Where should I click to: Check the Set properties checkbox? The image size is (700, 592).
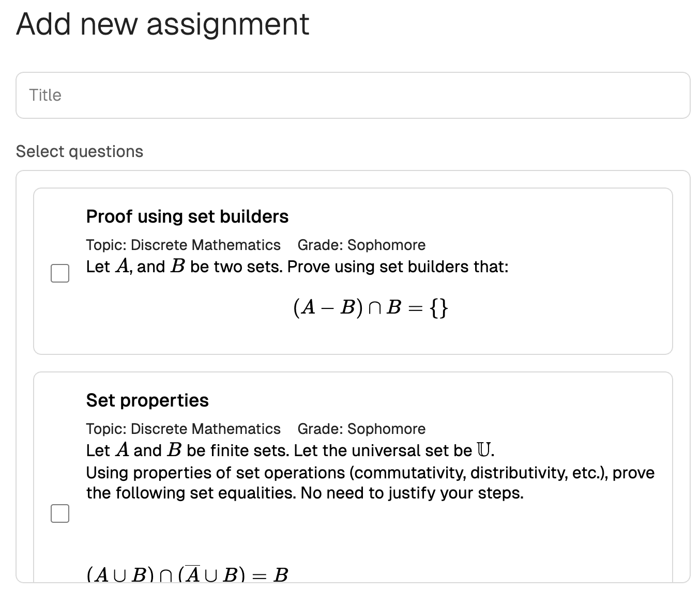click(x=59, y=513)
